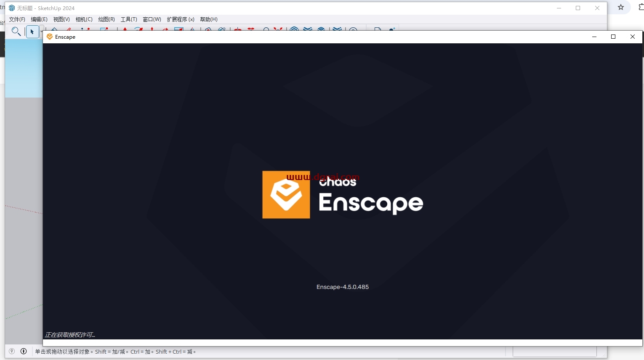Maximize the Enscape window
This screenshot has width=644, height=360.
tap(613, 37)
